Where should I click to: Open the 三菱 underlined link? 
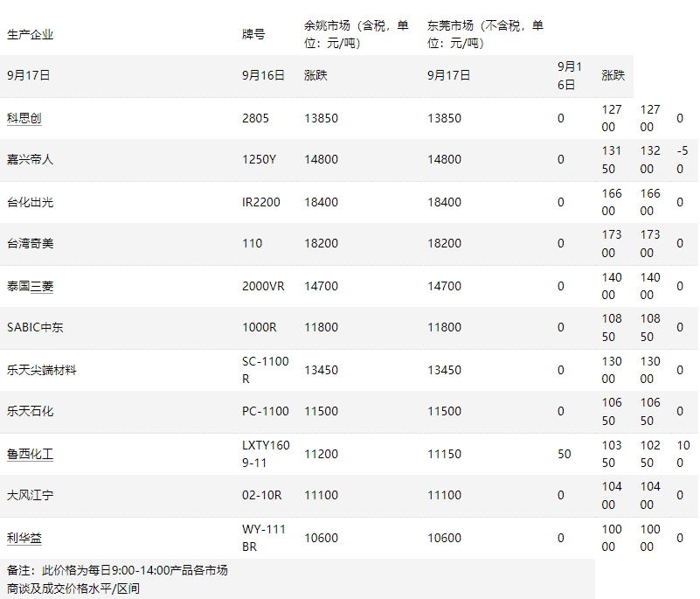click(42, 286)
